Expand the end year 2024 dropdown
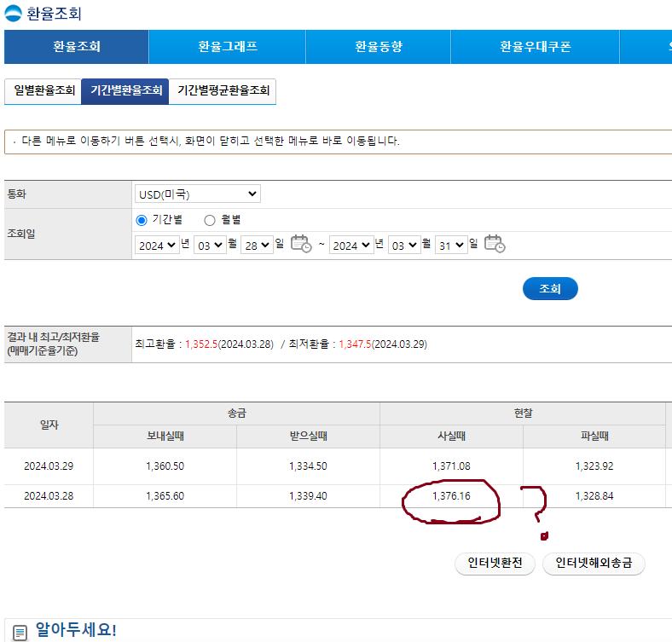Viewport: 672px width, 642px height. pos(351,245)
